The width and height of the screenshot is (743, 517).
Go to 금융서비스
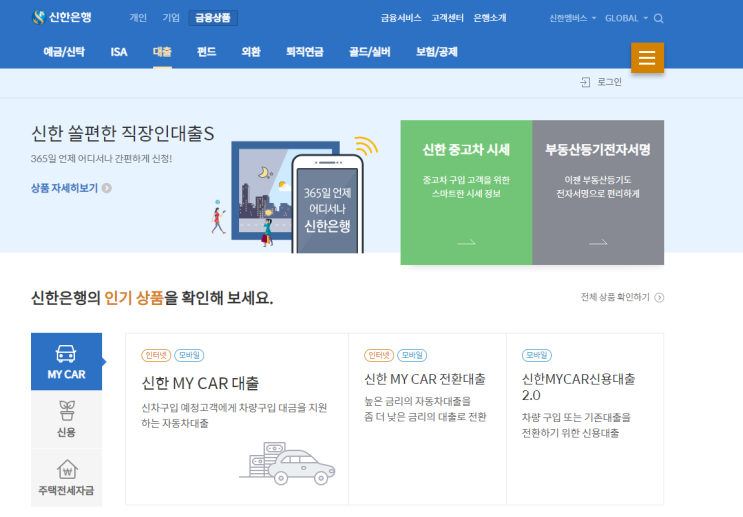[401, 18]
